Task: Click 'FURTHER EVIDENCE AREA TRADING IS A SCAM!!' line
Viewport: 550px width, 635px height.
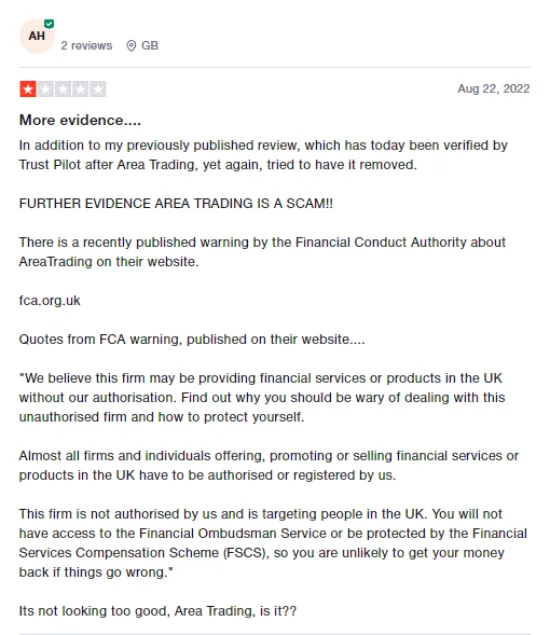Action: pyautogui.click(x=176, y=203)
